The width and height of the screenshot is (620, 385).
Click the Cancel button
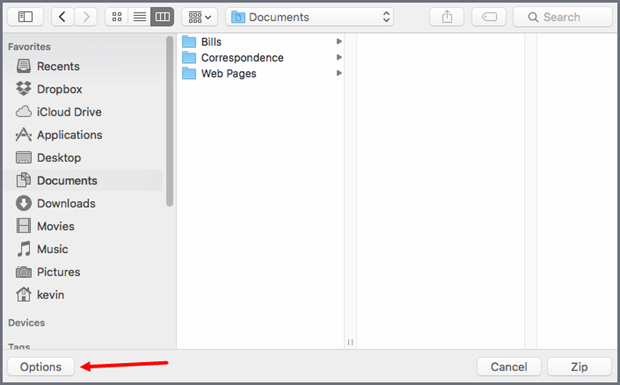[509, 367]
